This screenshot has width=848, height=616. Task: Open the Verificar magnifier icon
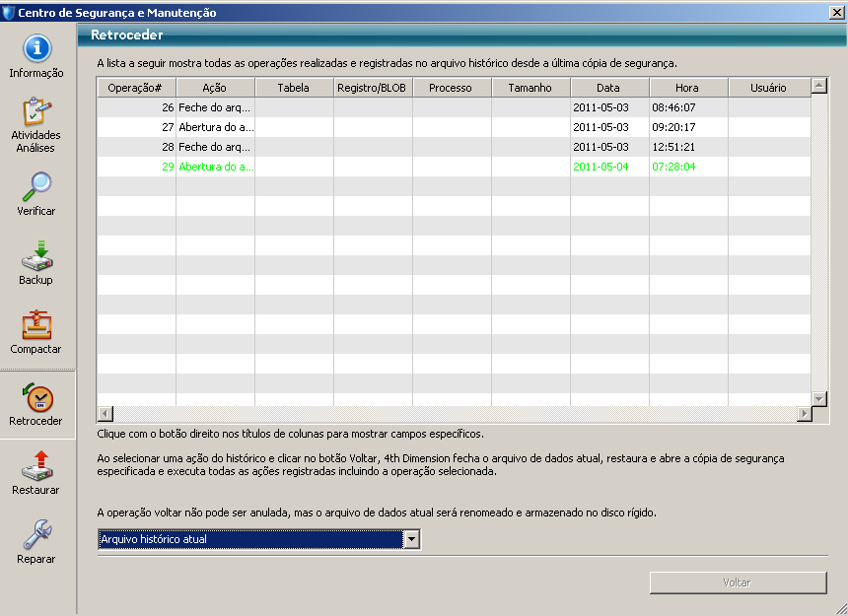point(36,186)
